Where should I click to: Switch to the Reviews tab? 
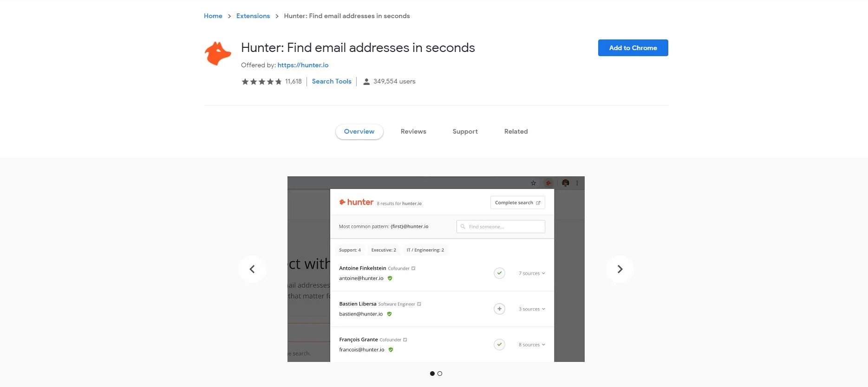413,131
